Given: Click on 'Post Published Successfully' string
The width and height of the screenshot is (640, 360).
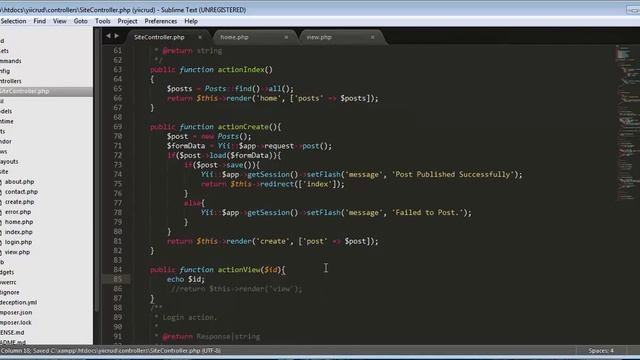Looking at the screenshot, I should 453,174.
